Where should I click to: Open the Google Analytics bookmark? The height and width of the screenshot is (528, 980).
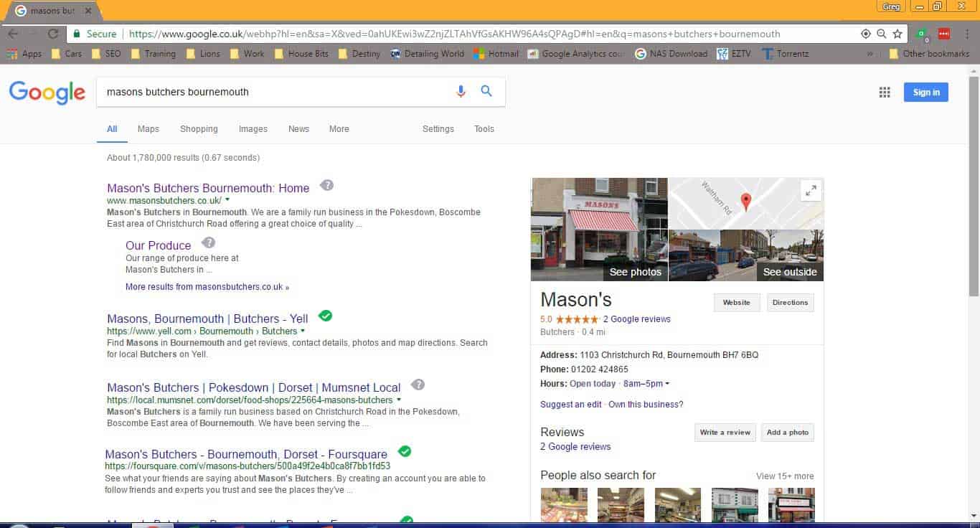[x=575, y=54]
